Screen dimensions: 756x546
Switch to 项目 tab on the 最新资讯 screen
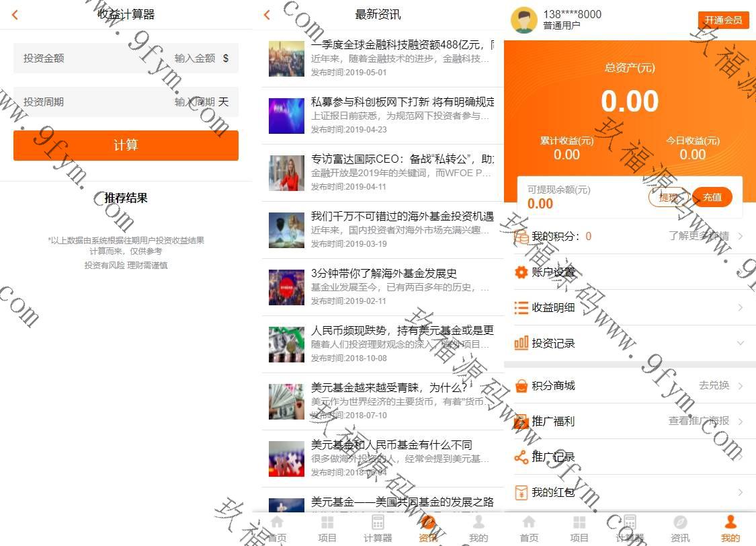(327, 529)
